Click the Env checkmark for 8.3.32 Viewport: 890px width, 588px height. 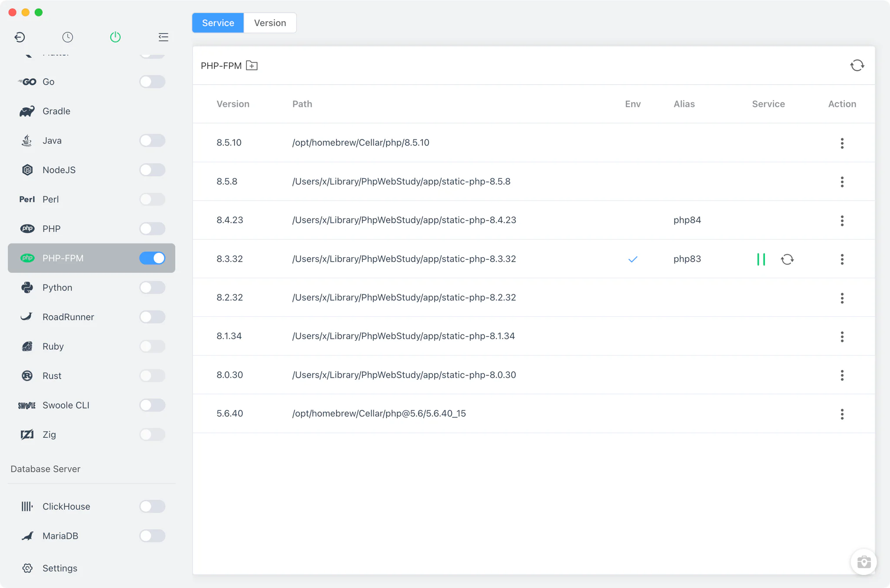[x=633, y=259]
